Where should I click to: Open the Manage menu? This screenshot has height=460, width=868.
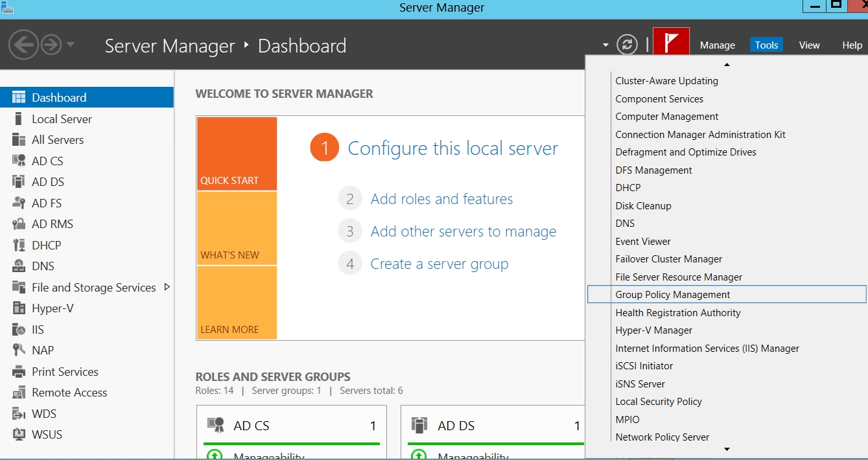[717, 45]
